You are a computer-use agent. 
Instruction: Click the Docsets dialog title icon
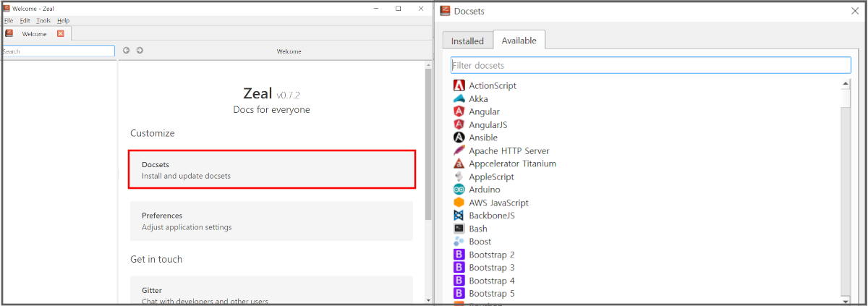(445, 11)
